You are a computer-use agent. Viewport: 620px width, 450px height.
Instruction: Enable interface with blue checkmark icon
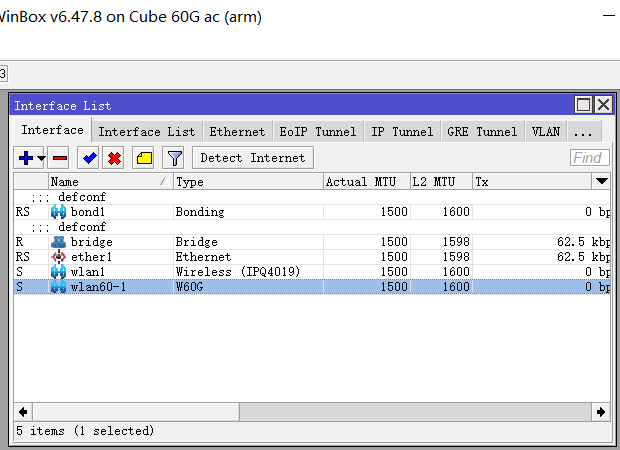(x=89, y=158)
